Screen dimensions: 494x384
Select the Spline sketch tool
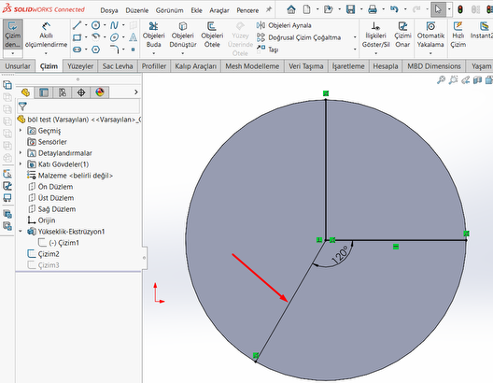click(114, 25)
